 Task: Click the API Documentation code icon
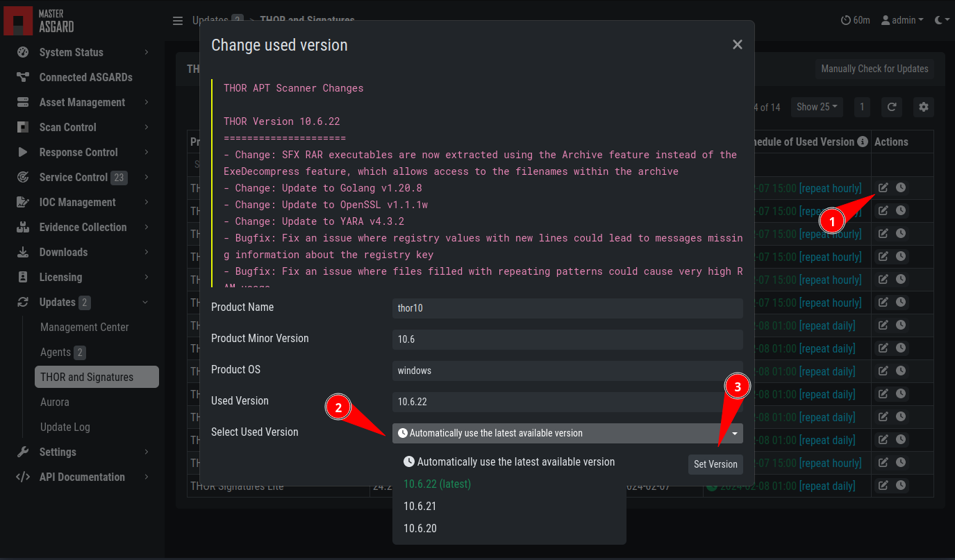[23, 477]
